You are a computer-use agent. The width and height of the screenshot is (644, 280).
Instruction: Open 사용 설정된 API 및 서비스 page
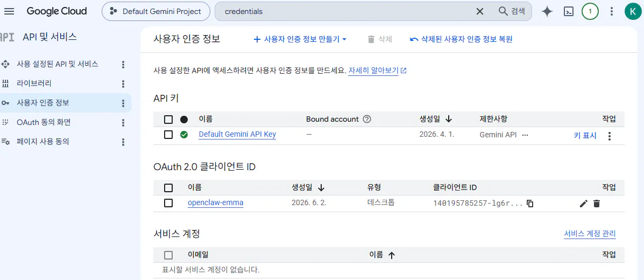(57, 64)
